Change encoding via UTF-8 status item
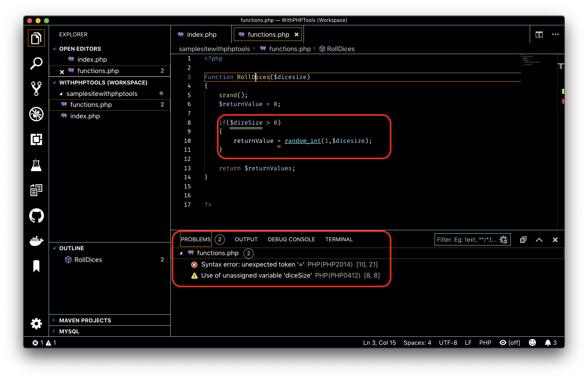 pyautogui.click(x=448, y=343)
